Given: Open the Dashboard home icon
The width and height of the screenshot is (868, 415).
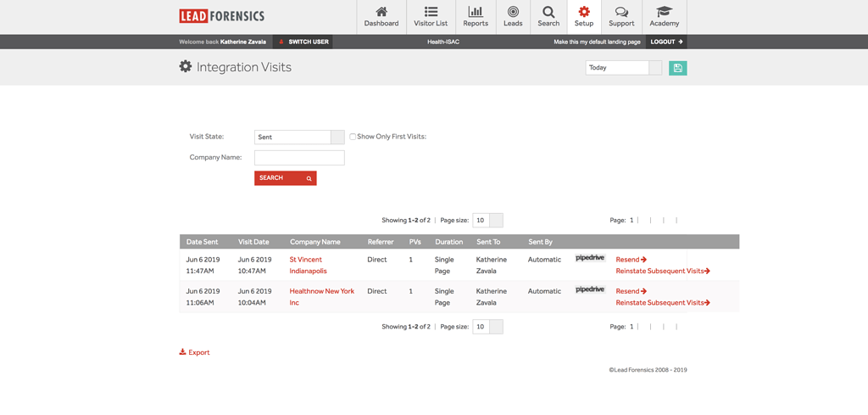Looking at the screenshot, I should (x=381, y=12).
